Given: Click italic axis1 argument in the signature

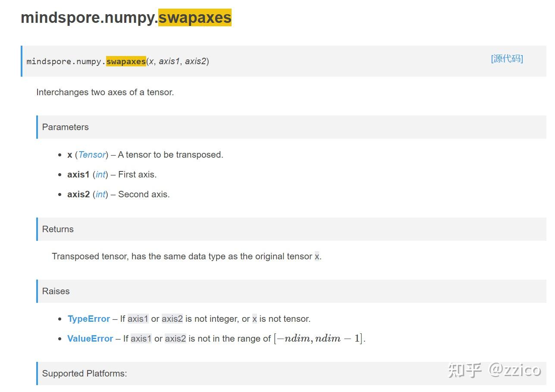Looking at the screenshot, I should [169, 61].
